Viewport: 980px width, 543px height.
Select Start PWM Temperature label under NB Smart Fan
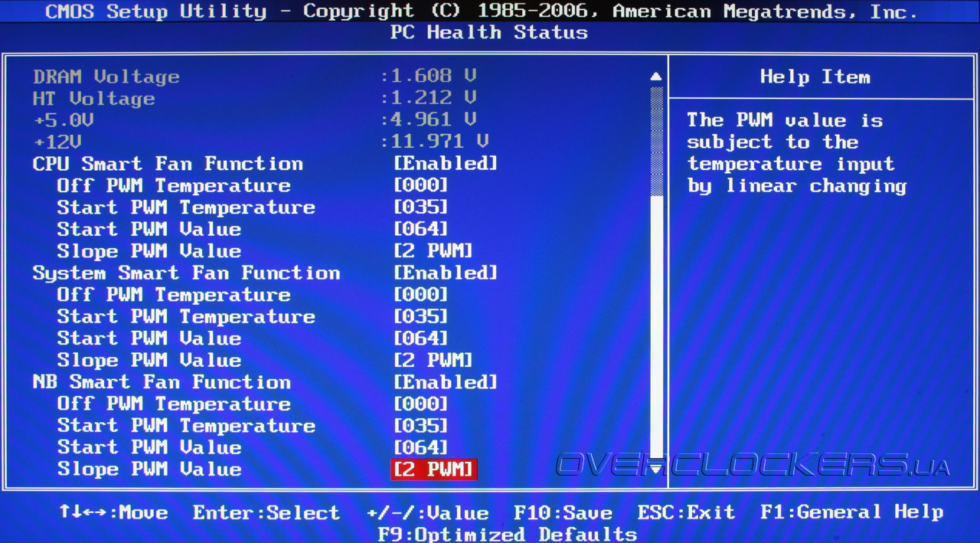pos(186,425)
